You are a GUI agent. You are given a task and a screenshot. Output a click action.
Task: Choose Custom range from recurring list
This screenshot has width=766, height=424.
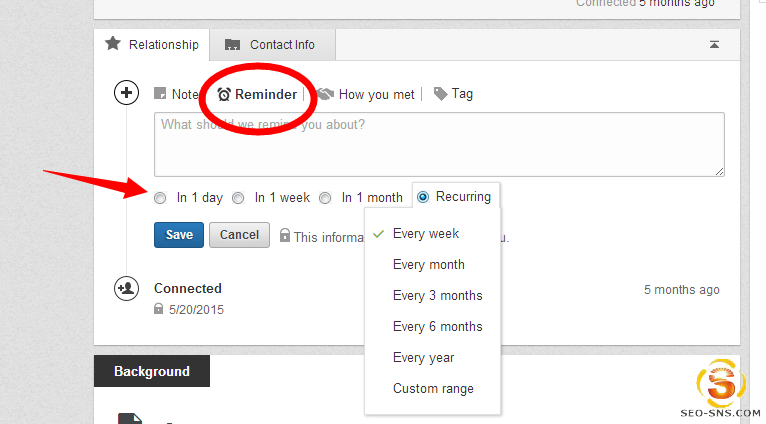(x=433, y=388)
